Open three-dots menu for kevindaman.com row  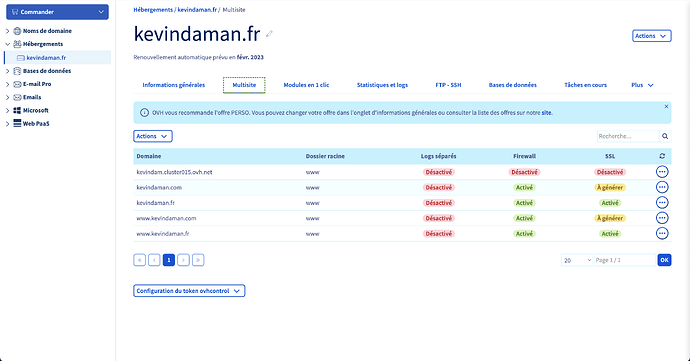point(662,187)
